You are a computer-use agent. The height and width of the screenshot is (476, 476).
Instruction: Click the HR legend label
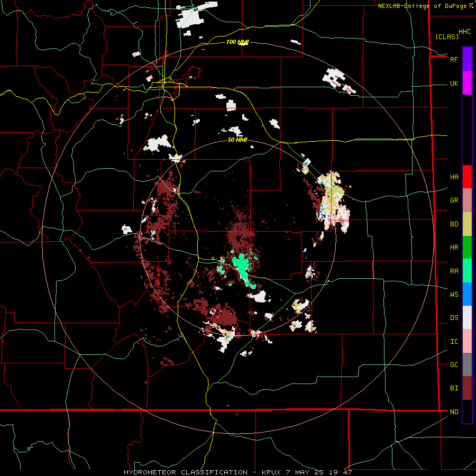pyautogui.click(x=454, y=248)
